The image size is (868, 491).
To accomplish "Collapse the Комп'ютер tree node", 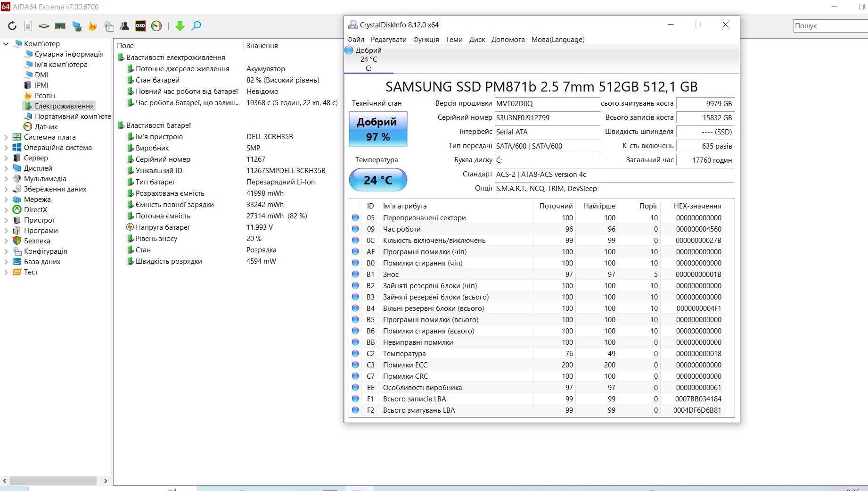I will [x=6, y=44].
